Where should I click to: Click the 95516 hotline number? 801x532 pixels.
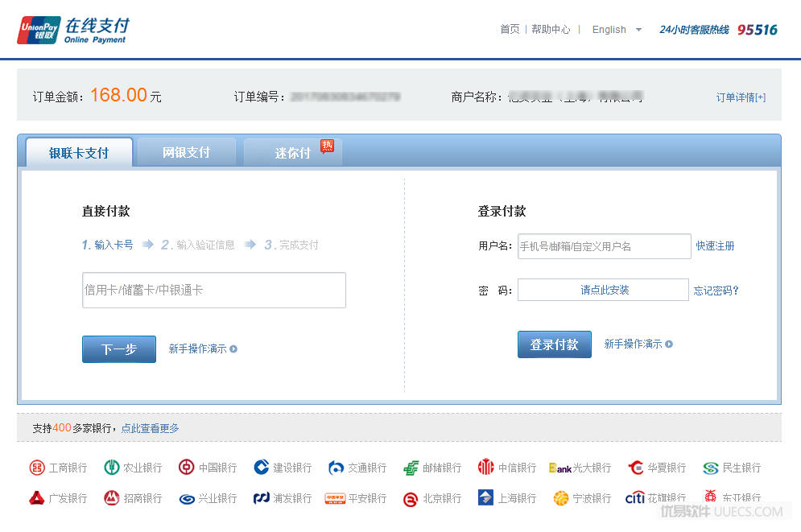(x=757, y=30)
